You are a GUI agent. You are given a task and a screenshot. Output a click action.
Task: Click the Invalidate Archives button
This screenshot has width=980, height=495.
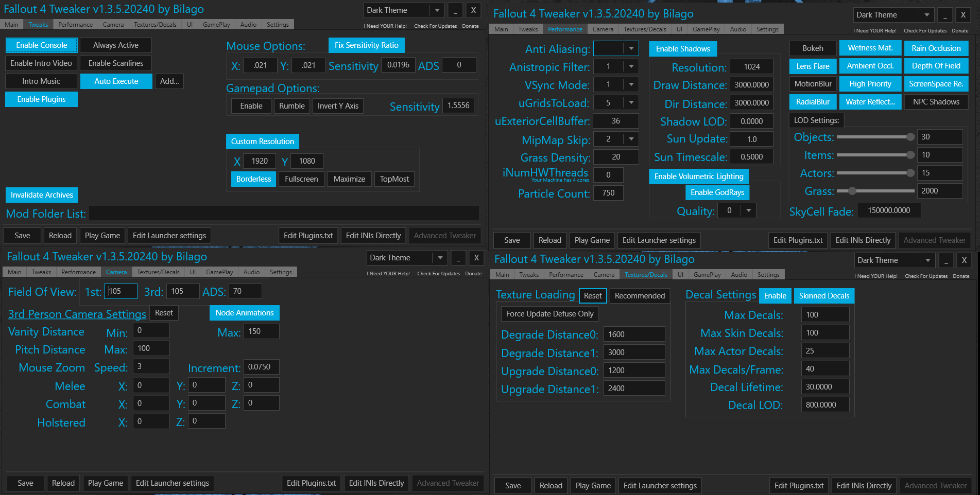coord(42,195)
